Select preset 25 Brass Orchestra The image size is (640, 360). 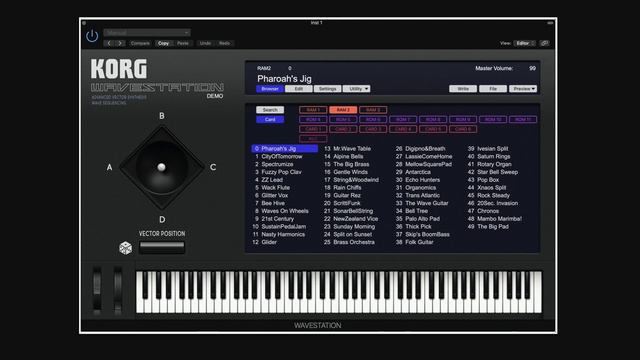click(349, 242)
